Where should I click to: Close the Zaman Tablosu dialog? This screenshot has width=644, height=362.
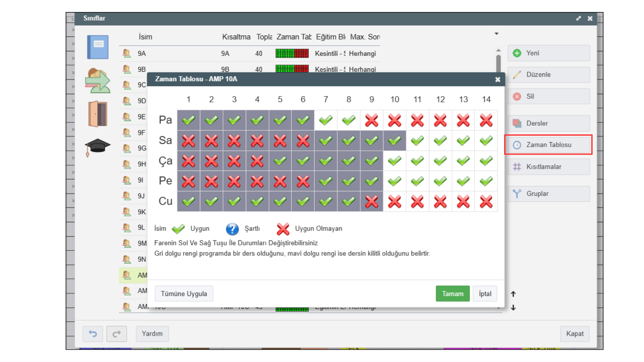click(x=497, y=79)
